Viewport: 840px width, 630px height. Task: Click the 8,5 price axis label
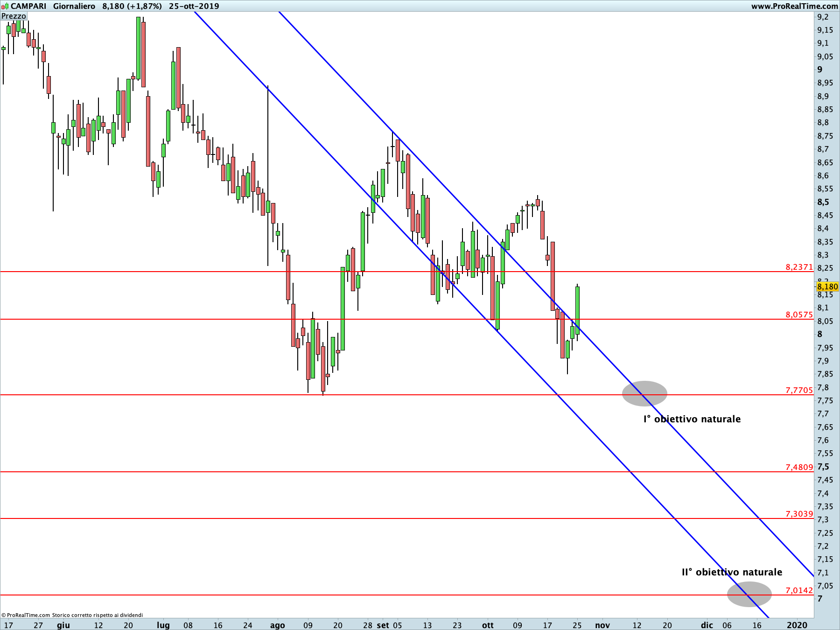[x=823, y=202]
